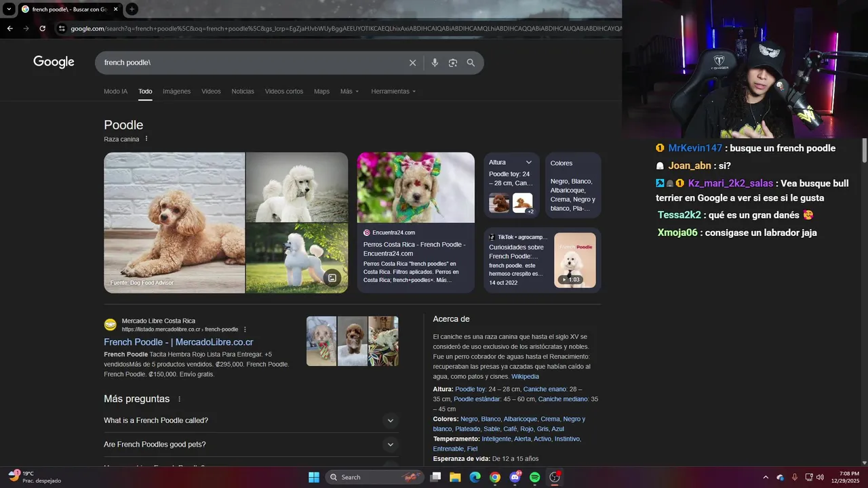
Task: Open the Herramientas dropdown
Action: [x=393, y=91]
